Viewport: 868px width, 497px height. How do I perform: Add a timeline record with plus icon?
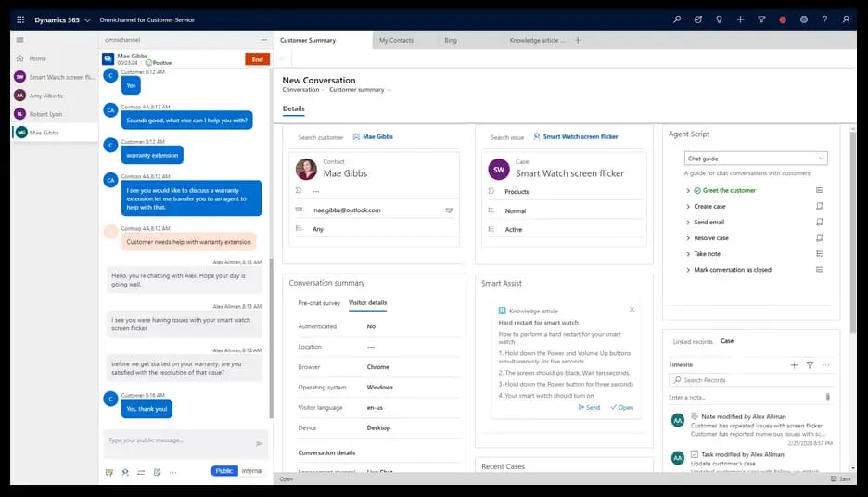(x=794, y=364)
